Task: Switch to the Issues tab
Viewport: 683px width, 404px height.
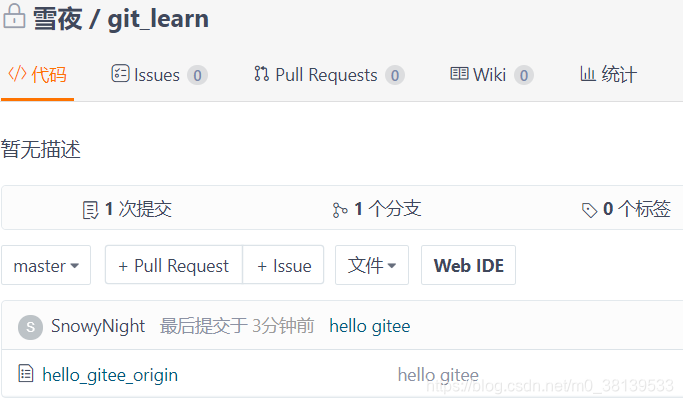Action: 159,75
